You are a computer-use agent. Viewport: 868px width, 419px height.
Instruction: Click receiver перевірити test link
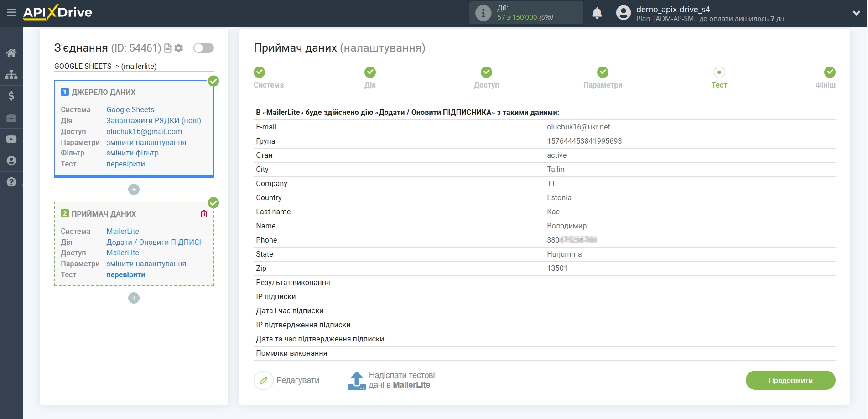pyautogui.click(x=125, y=274)
